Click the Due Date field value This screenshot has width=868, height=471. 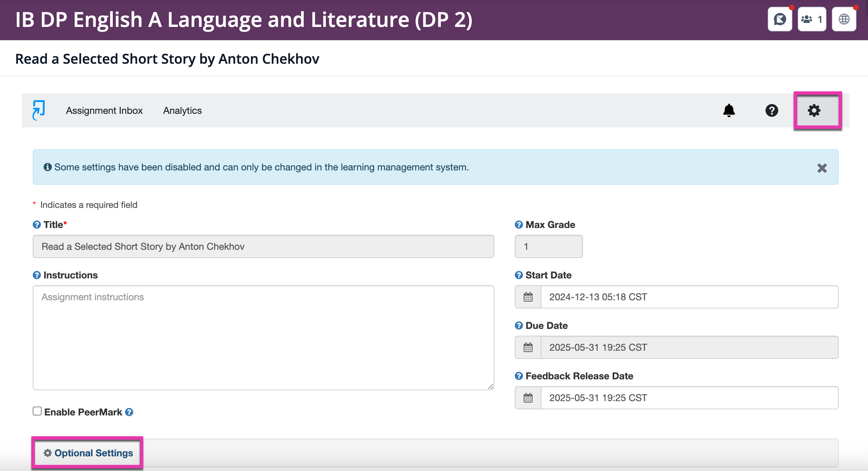[x=689, y=348]
